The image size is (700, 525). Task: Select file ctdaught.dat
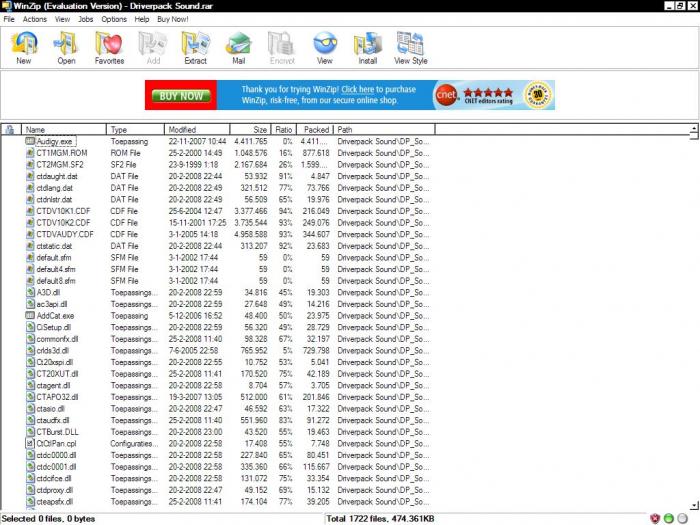(57, 176)
